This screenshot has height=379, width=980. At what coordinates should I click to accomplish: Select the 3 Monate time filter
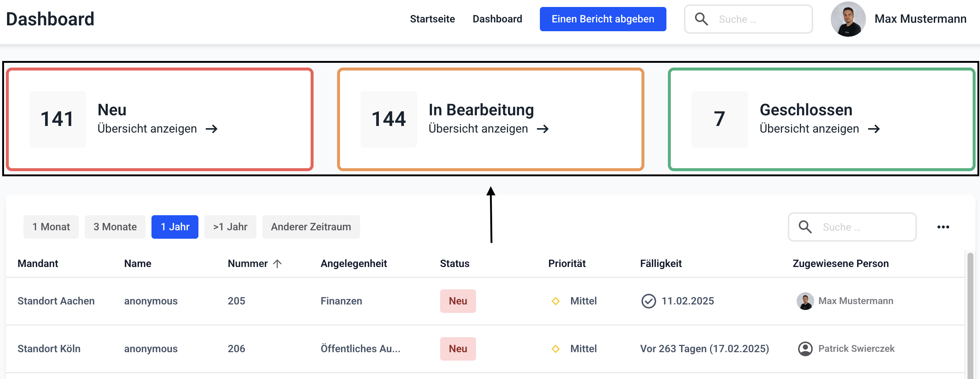pyautogui.click(x=115, y=227)
